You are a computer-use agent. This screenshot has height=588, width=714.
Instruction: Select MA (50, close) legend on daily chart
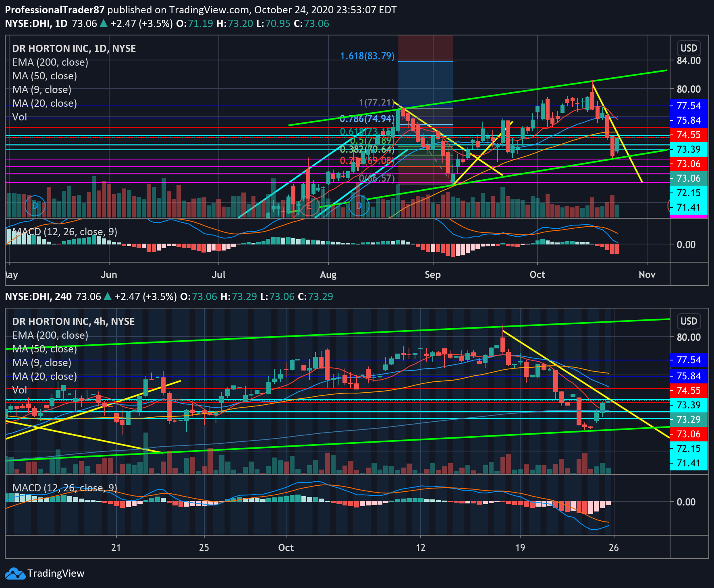click(x=45, y=76)
